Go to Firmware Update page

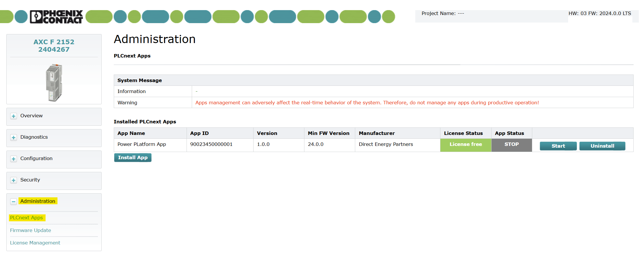(x=31, y=230)
